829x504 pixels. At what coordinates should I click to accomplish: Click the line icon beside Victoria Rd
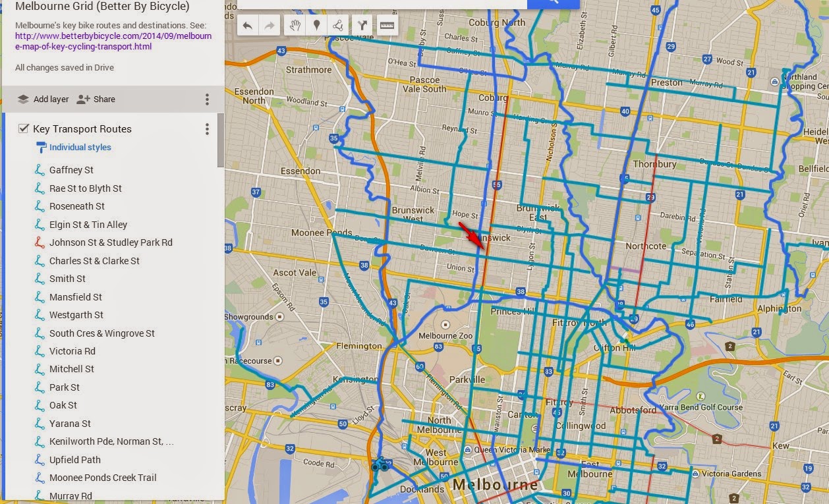(40, 351)
